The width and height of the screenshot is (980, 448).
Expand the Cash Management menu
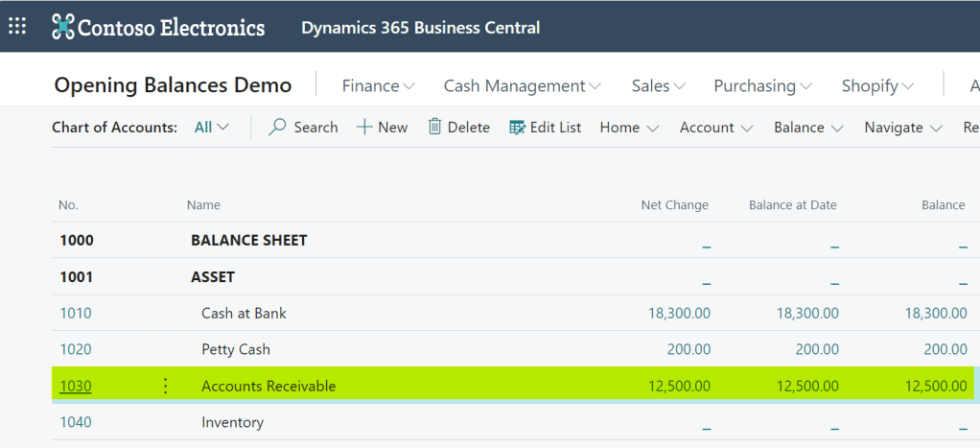[x=522, y=85]
